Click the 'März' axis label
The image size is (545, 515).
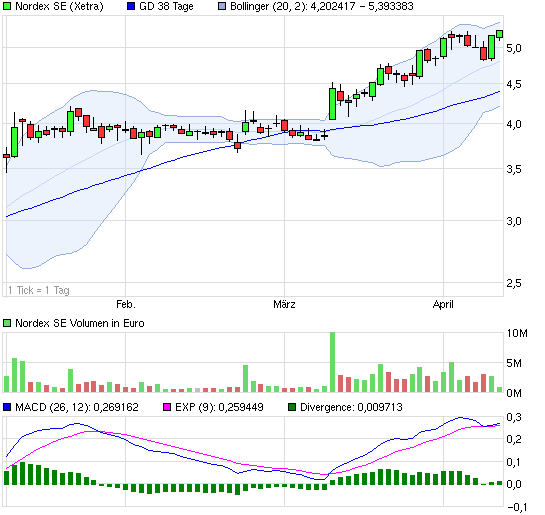click(284, 304)
